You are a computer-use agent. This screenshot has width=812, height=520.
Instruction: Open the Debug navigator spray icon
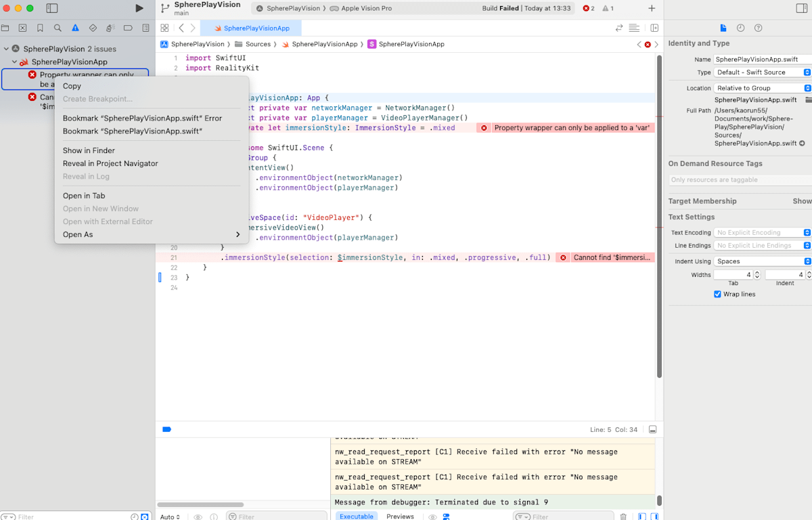110,28
